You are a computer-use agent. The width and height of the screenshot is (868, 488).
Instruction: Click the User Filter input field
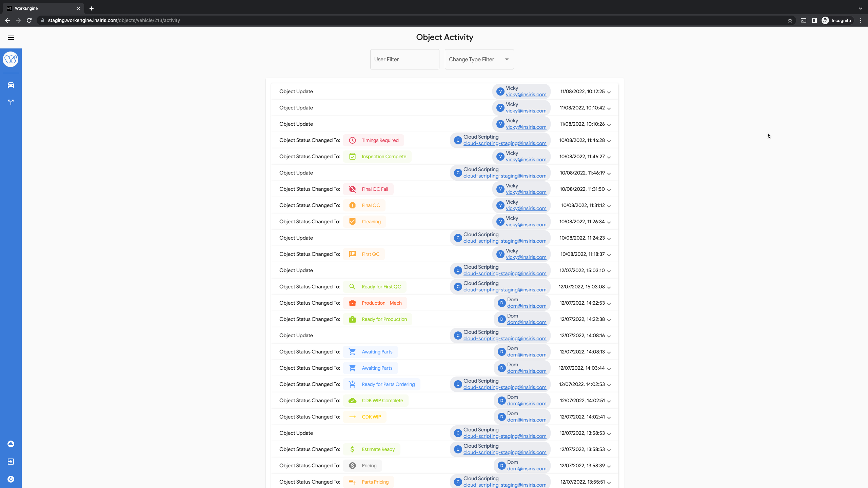pyautogui.click(x=405, y=59)
